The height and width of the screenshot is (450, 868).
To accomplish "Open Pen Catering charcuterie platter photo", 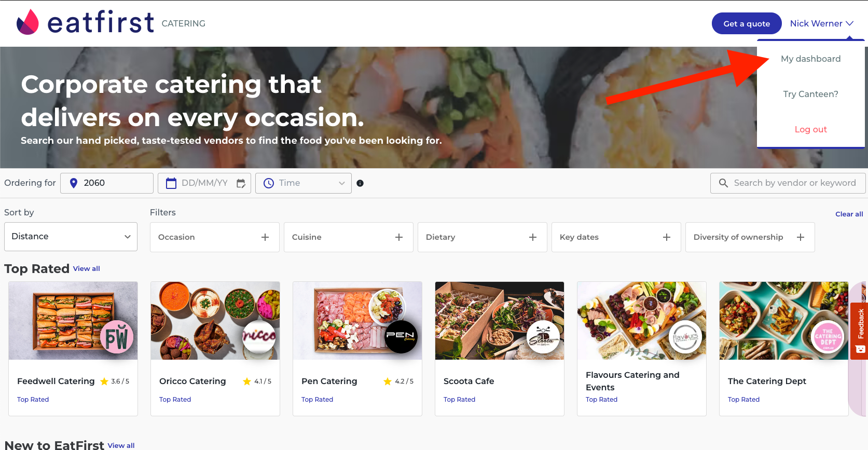I will click(357, 321).
